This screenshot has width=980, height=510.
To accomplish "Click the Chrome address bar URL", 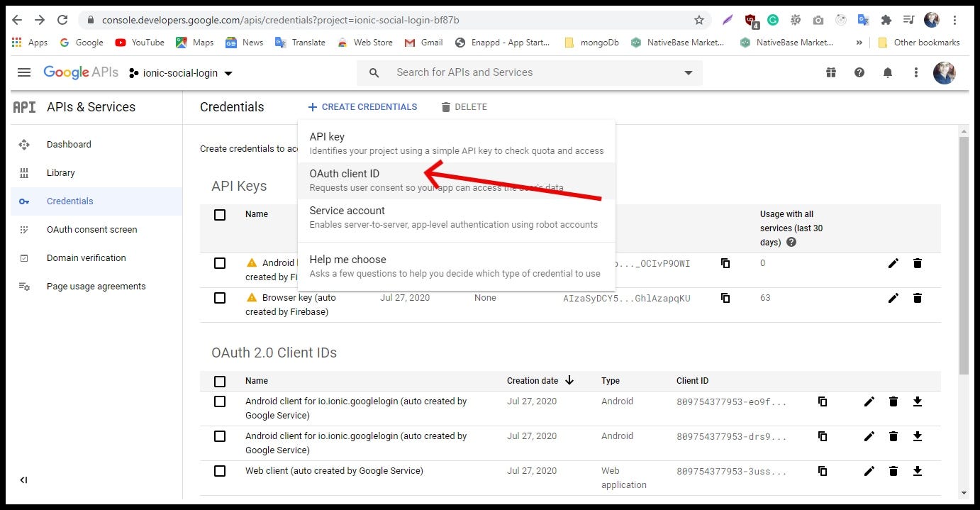I will point(280,20).
